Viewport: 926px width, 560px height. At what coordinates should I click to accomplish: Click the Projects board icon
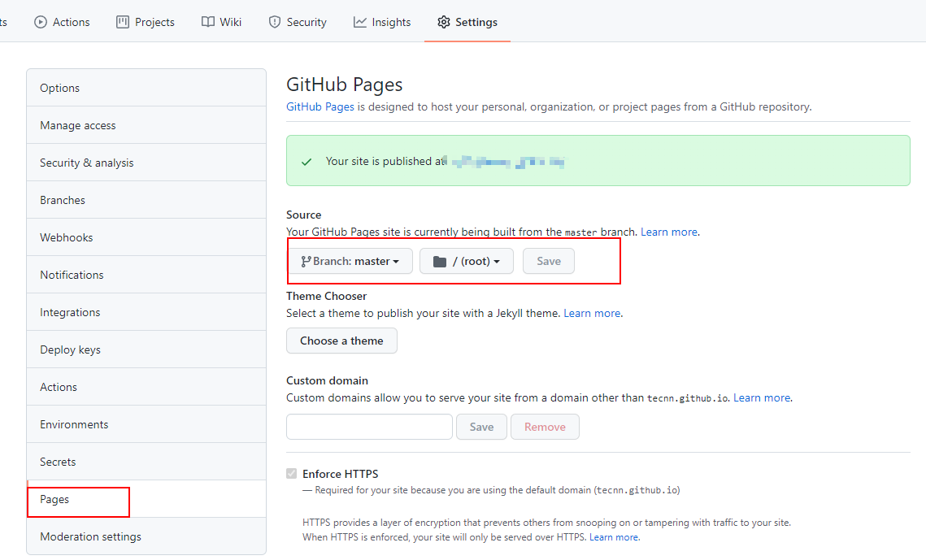coord(122,22)
